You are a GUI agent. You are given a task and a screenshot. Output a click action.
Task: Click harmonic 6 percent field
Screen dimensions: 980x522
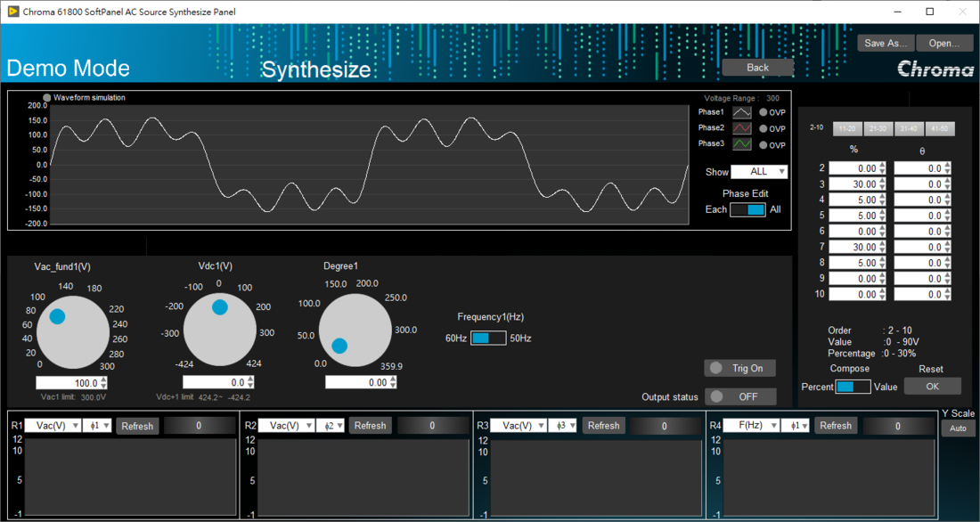853,232
